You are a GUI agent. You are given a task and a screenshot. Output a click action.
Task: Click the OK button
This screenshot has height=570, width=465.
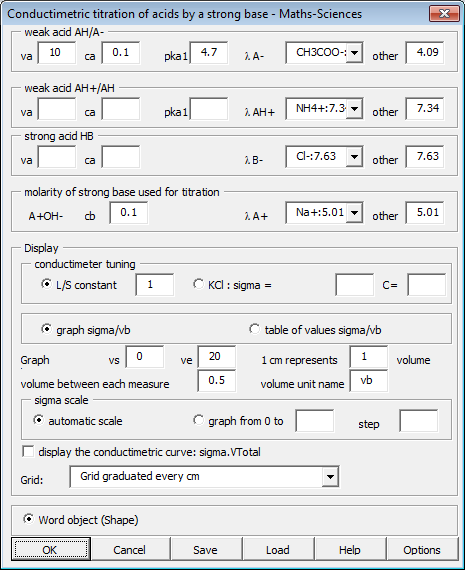(51, 549)
